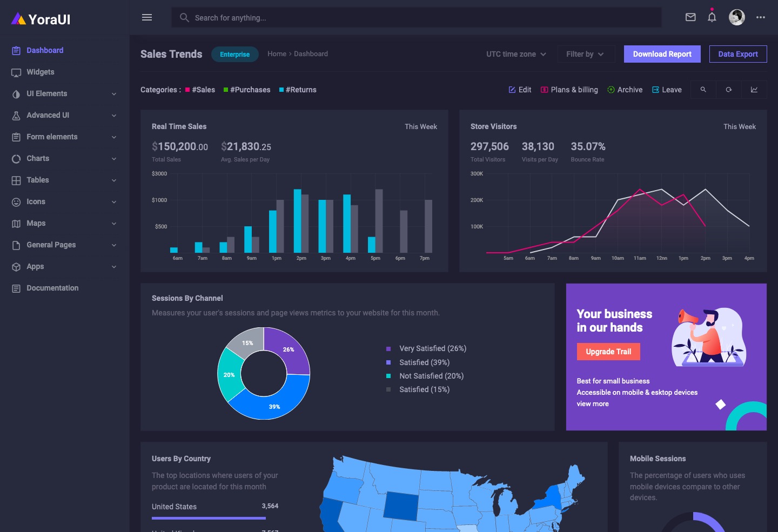Image resolution: width=778 pixels, height=532 pixels.
Task: Open the notifications bell
Action: click(x=712, y=17)
